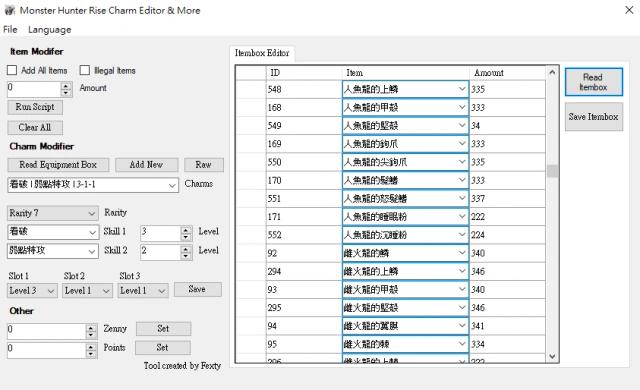Click ID cell 552

pos(304,235)
